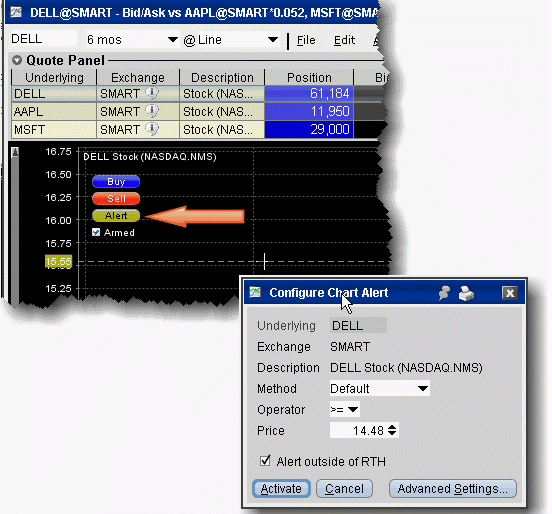Viewport: 552px width, 514px height.
Task: Click the chart icon in Configure Chart Alert title
Action: pos(255,292)
